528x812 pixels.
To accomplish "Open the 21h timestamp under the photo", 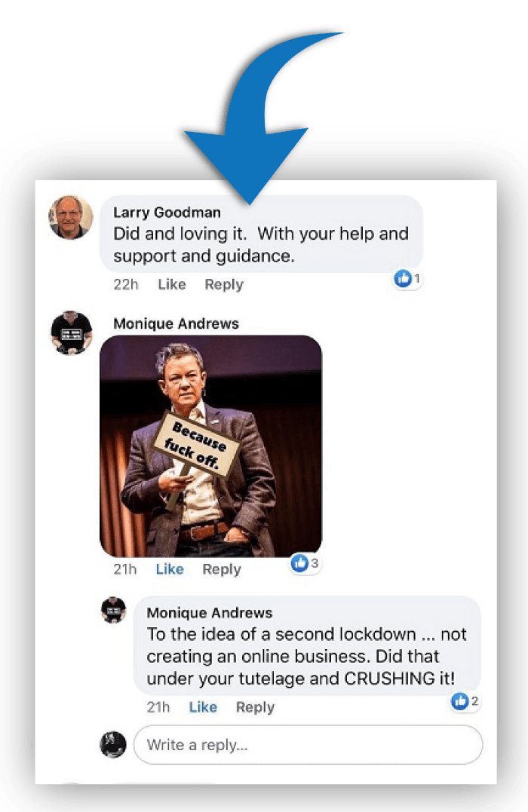I will pyautogui.click(x=125, y=569).
